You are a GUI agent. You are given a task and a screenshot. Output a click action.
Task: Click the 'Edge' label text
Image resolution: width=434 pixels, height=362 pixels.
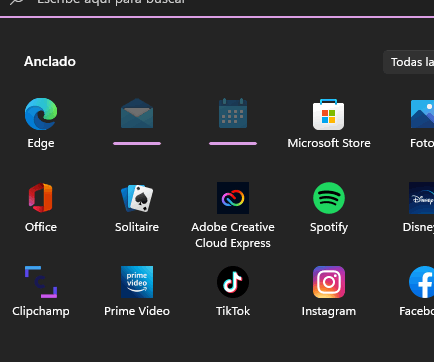(x=41, y=144)
